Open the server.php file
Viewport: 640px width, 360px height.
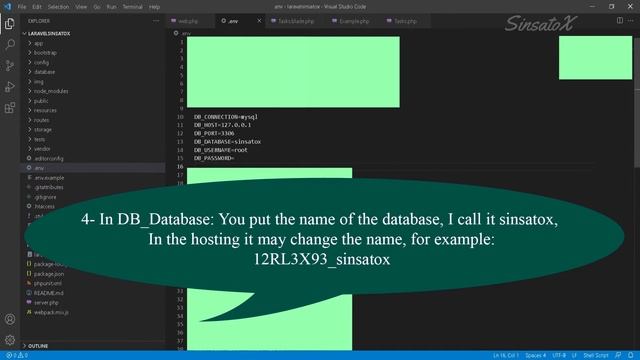[46, 302]
